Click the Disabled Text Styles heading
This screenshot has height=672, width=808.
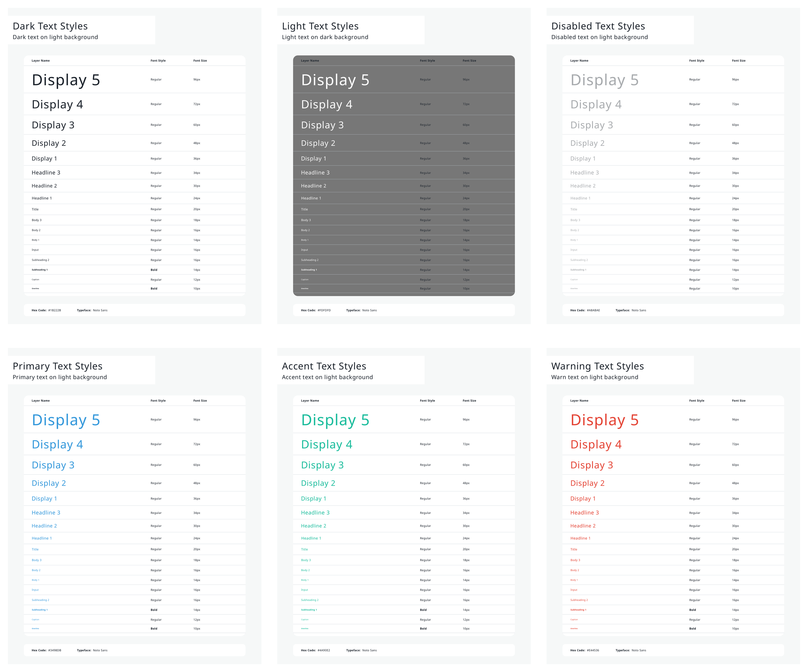(598, 26)
